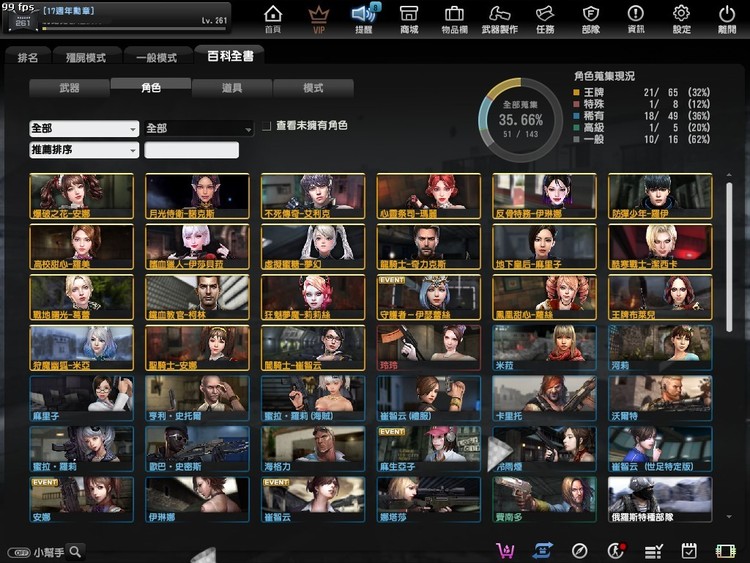Open the checklist icon in bottom bar
This screenshot has width=750, height=563.
[653, 552]
